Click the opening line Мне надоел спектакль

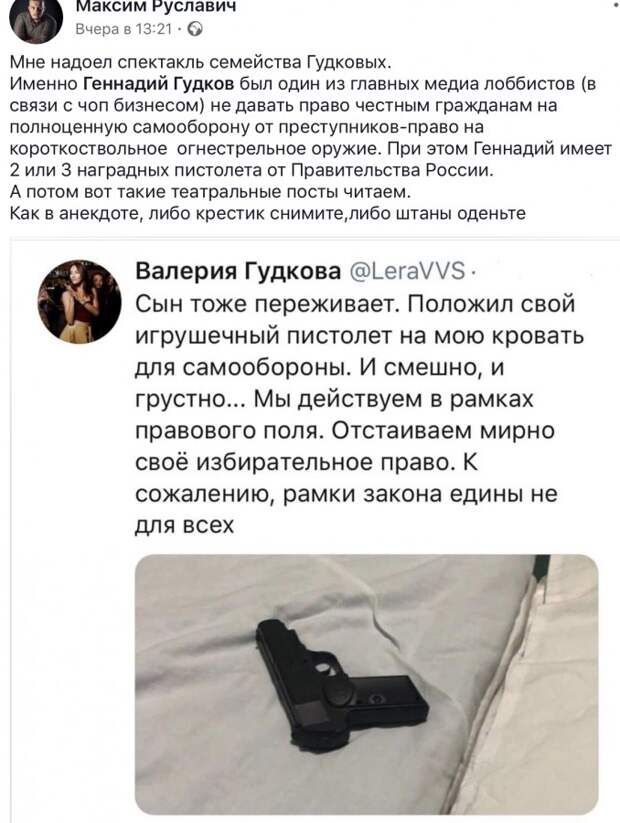tap(201, 62)
